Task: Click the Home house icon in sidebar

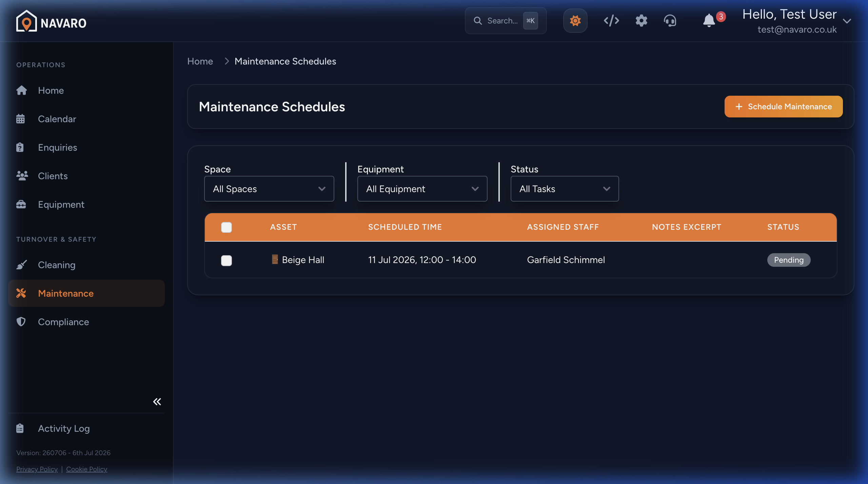Action: click(21, 90)
